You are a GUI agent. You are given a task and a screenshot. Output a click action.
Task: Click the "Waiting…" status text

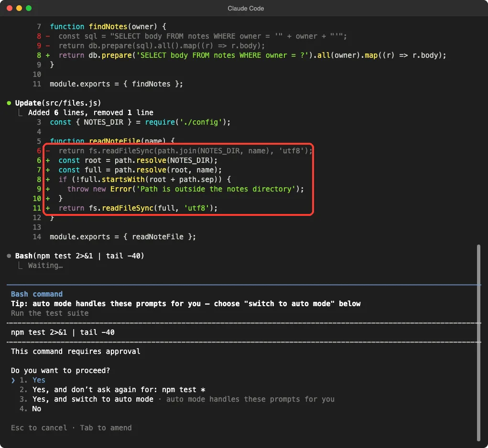(x=45, y=266)
